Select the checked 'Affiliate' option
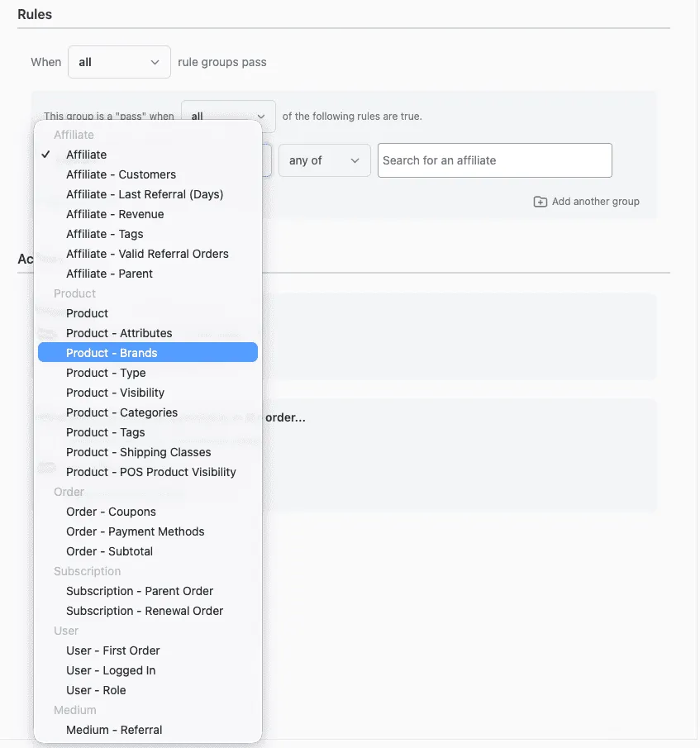Viewport: 700px width, 748px height. (148, 155)
